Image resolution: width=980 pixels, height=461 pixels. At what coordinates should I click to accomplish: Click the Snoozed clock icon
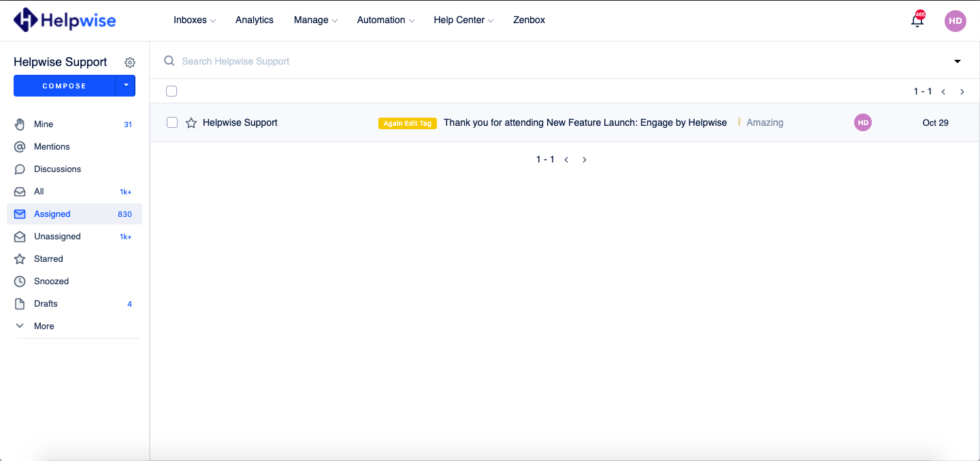click(x=20, y=281)
